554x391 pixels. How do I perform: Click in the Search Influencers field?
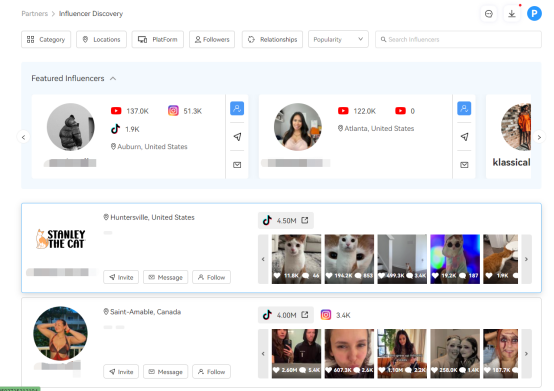458,39
